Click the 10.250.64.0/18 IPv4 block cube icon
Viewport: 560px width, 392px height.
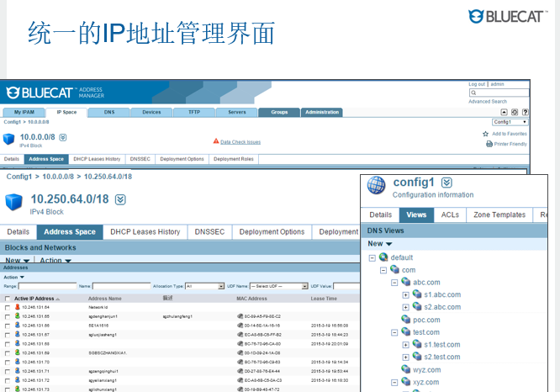pos(14,203)
